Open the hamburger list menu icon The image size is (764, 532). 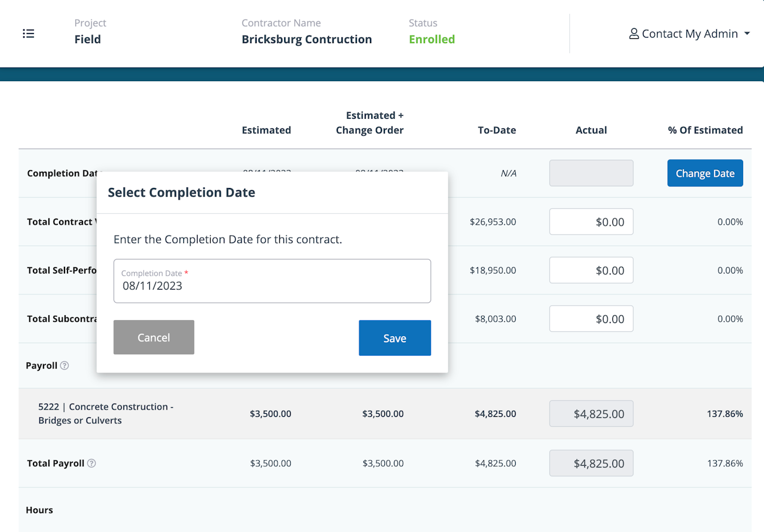[x=29, y=33]
